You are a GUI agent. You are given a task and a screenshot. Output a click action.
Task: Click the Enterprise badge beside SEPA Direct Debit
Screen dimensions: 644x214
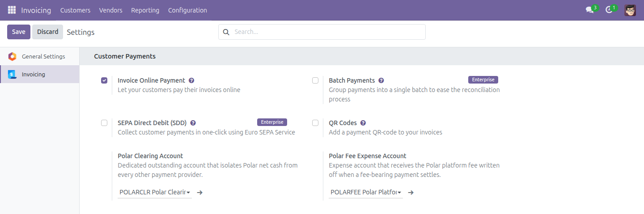(272, 122)
